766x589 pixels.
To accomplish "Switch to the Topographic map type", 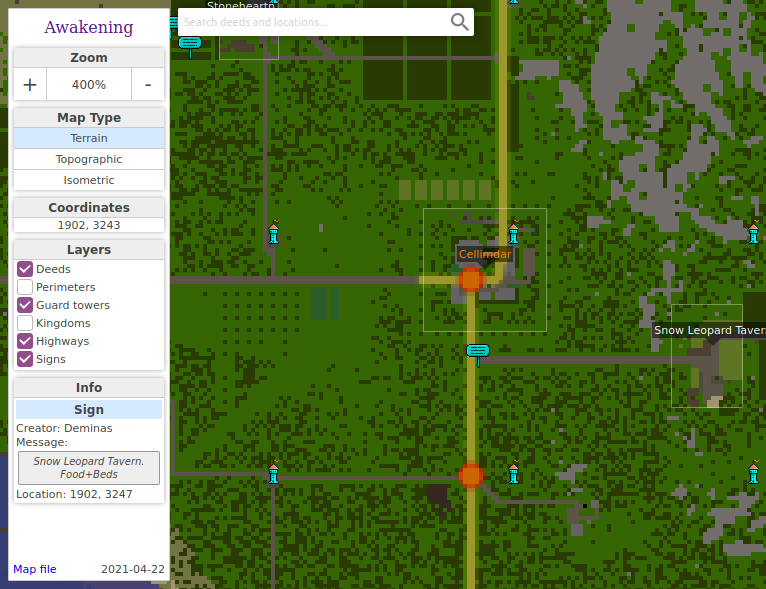I will tap(89, 159).
